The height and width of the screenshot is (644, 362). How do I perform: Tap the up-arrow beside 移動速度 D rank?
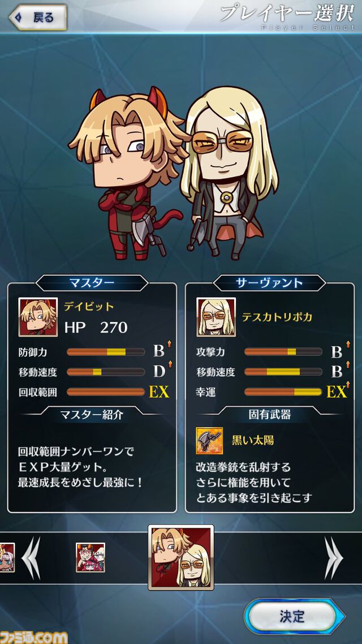pyautogui.click(x=169, y=364)
